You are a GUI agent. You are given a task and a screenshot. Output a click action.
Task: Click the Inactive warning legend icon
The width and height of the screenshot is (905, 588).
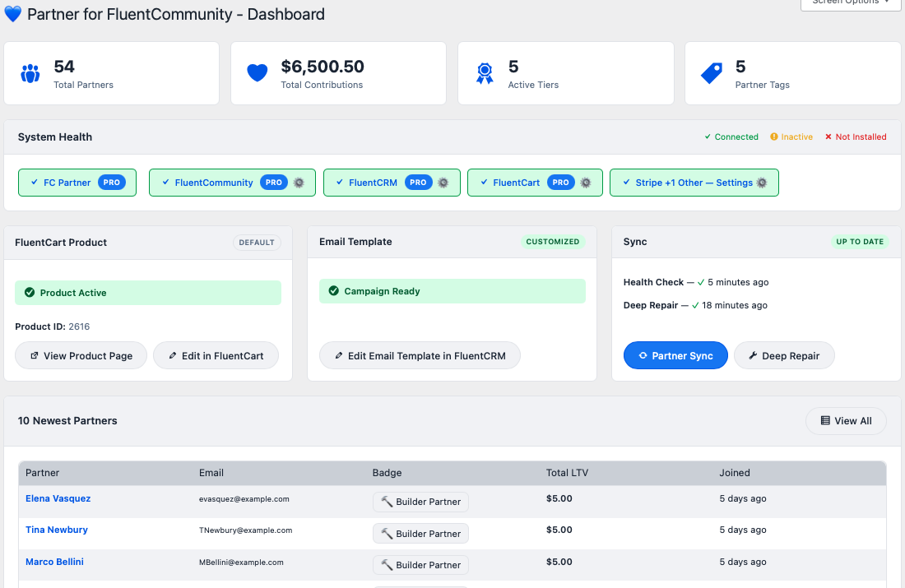click(x=774, y=137)
